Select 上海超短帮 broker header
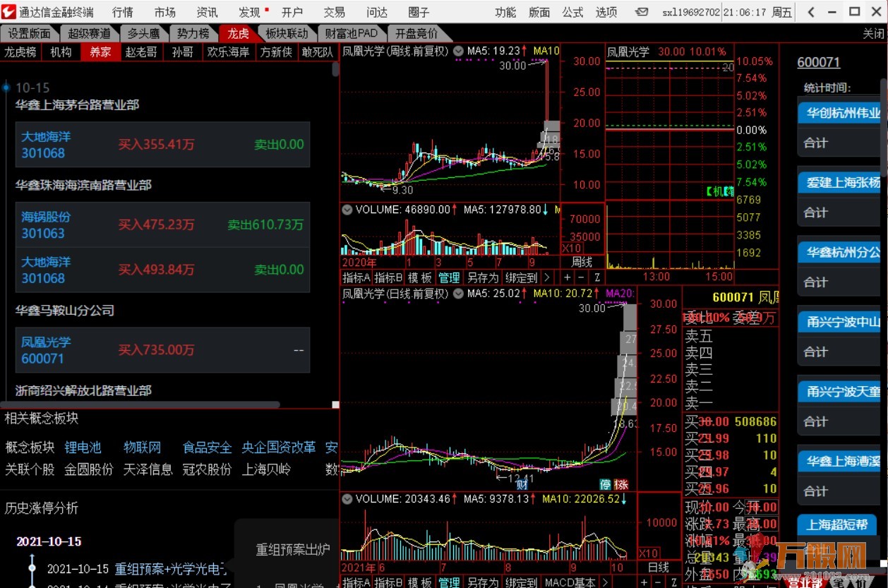 click(x=837, y=524)
